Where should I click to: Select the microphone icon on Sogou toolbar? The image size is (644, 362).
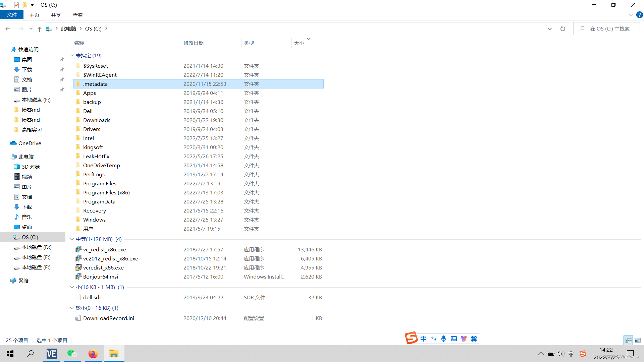coord(443,339)
